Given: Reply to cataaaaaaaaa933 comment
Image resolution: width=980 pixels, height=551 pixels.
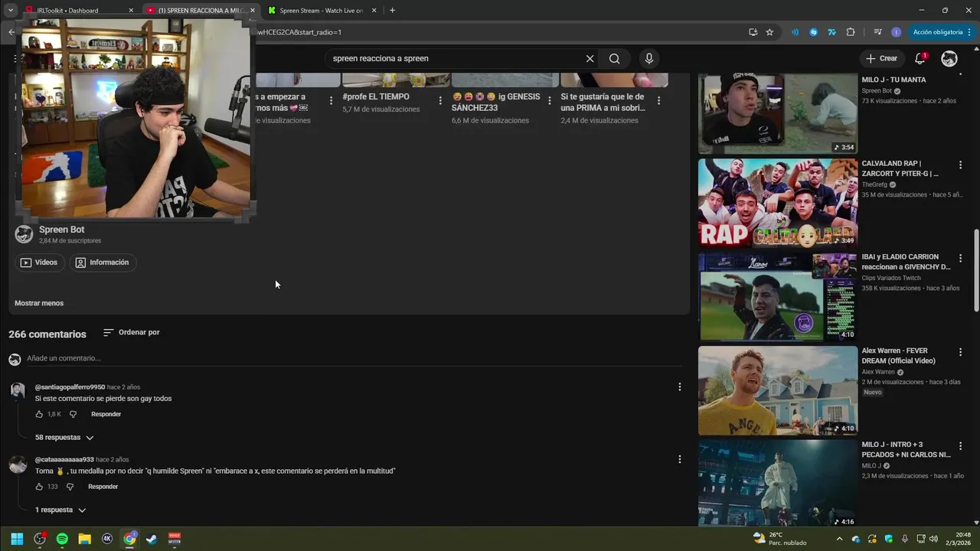Looking at the screenshot, I should pyautogui.click(x=103, y=487).
